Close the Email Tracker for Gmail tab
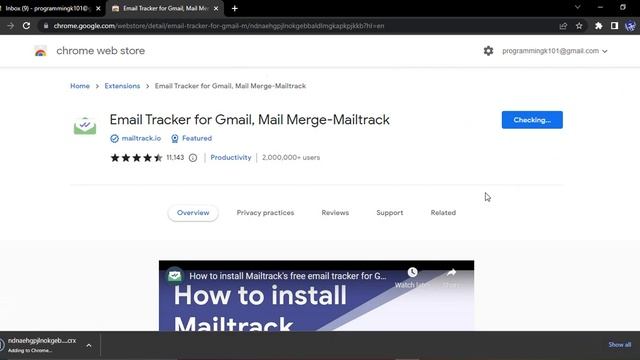Viewport: 640px width, 360px height. (x=216, y=9)
